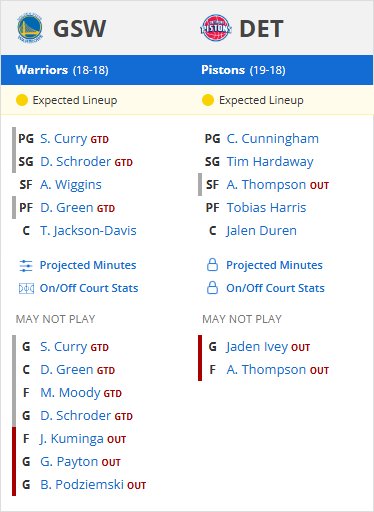
Task: Click the lock icon beside Pistons Projected Minutes
Action: [x=212, y=265]
